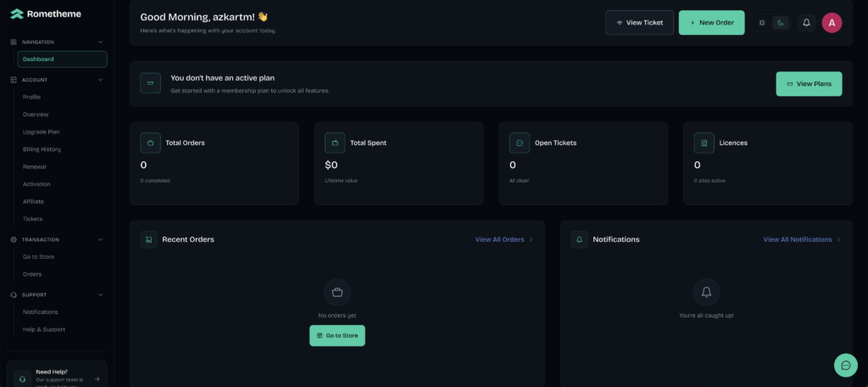Viewport: 868px width, 387px height.
Task: Open Billing History
Action: pyautogui.click(x=42, y=149)
